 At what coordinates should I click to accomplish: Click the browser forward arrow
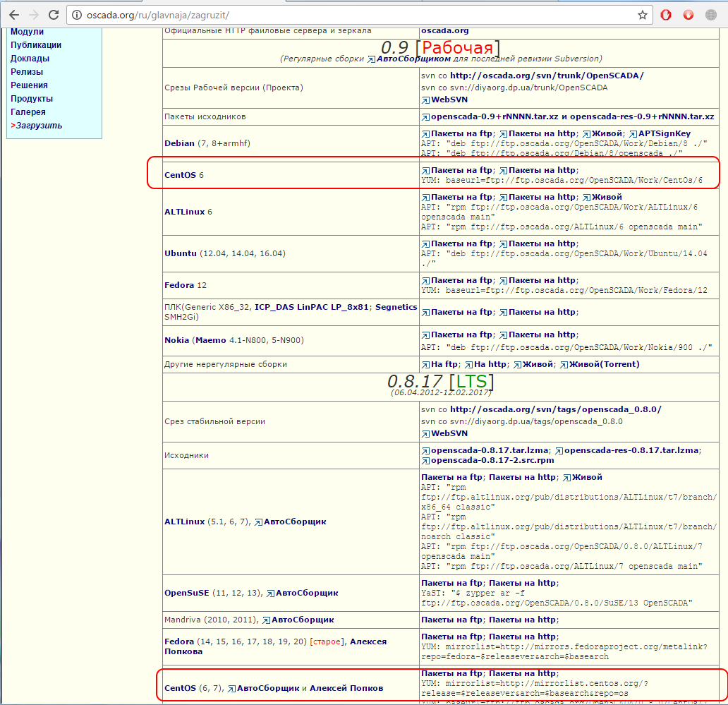tap(34, 14)
